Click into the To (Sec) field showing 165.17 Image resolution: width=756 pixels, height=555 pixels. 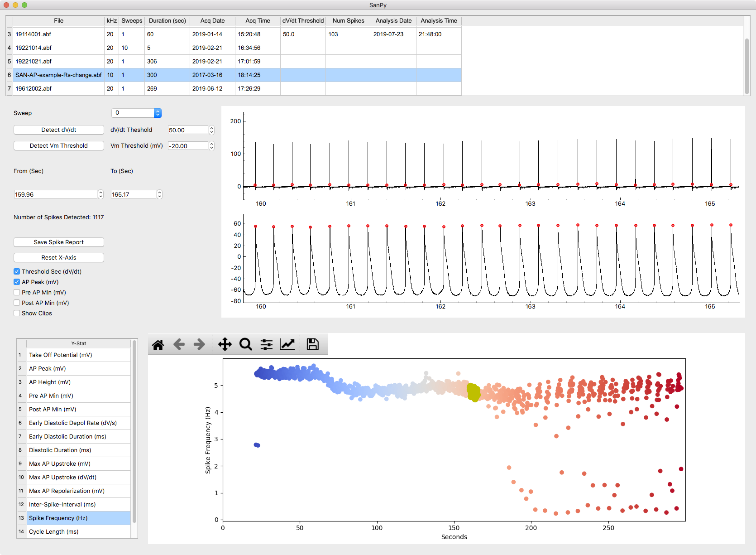134,194
